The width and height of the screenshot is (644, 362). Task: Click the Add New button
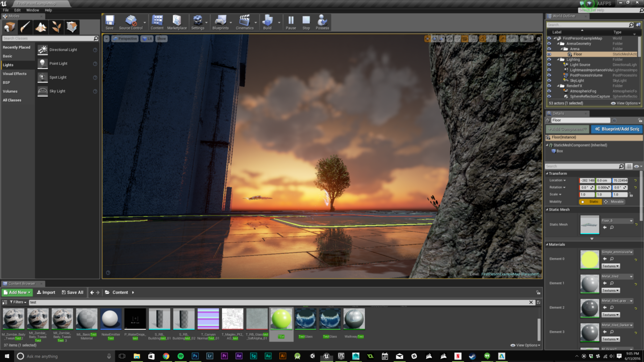(x=17, y=292)
